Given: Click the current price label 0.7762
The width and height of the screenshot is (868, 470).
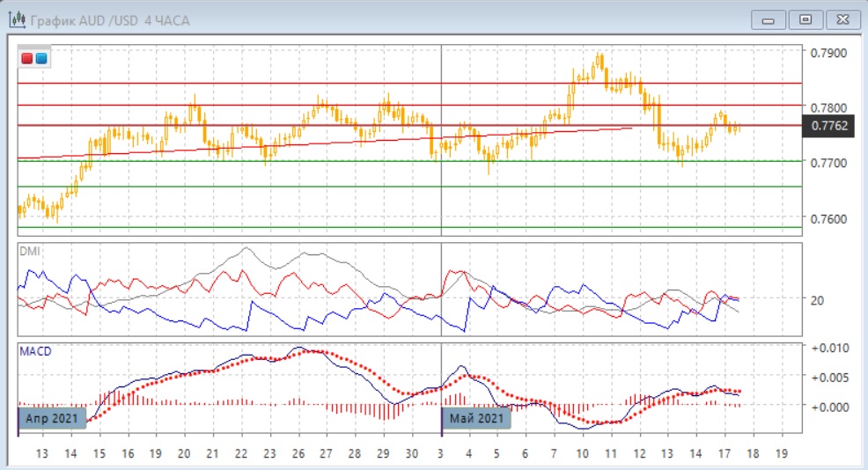Looking at the screenshot, I should pyautogui.click(x=831, y=127).
